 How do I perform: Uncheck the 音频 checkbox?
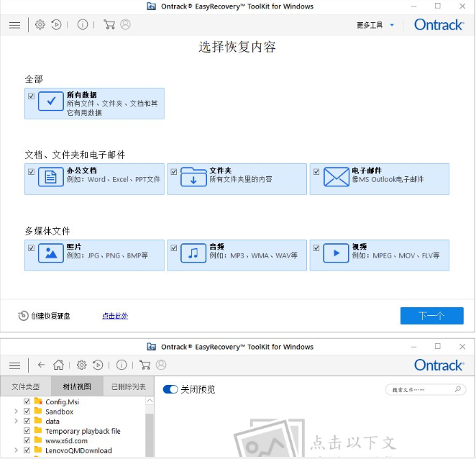coord(174,248)
